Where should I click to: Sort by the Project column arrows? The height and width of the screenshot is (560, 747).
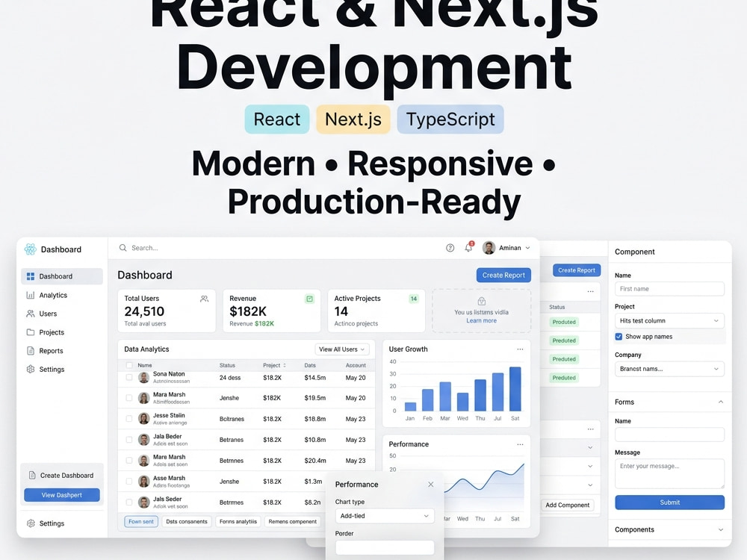click(285, 366)
